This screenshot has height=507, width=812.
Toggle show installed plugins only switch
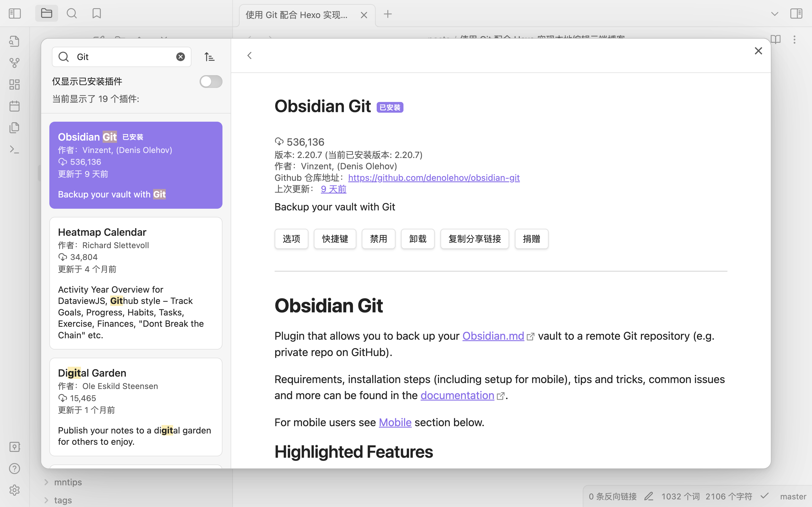[211, 81]
